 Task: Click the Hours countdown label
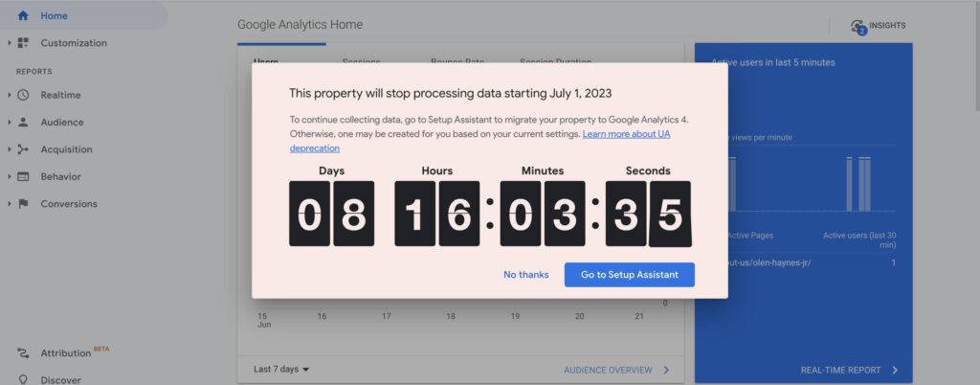[x=436, y=170]
